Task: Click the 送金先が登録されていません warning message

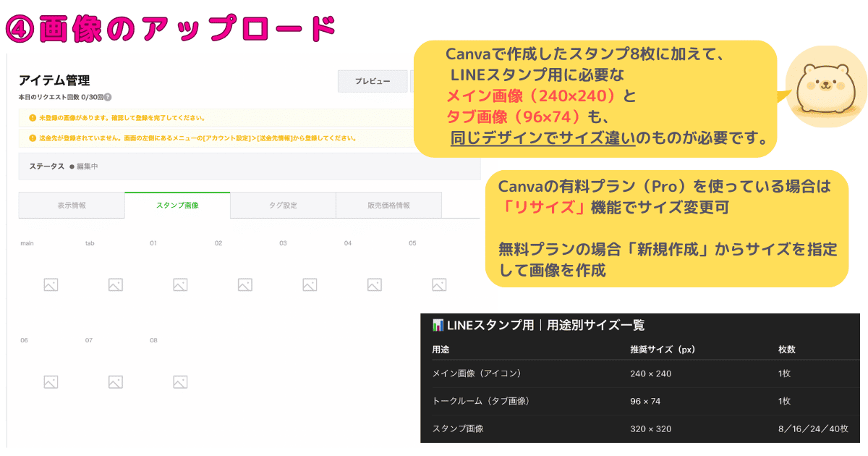Action: (x=197, y=138)
